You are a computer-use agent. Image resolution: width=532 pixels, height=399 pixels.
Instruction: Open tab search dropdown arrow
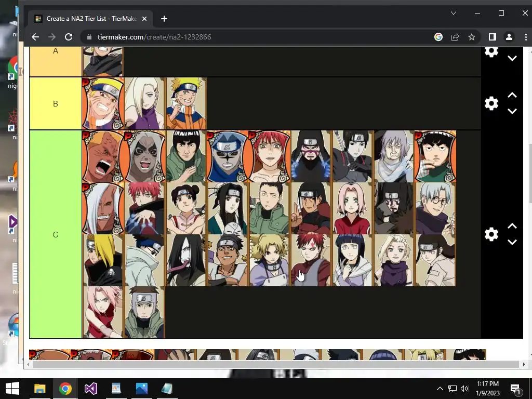tap(453, 13)
